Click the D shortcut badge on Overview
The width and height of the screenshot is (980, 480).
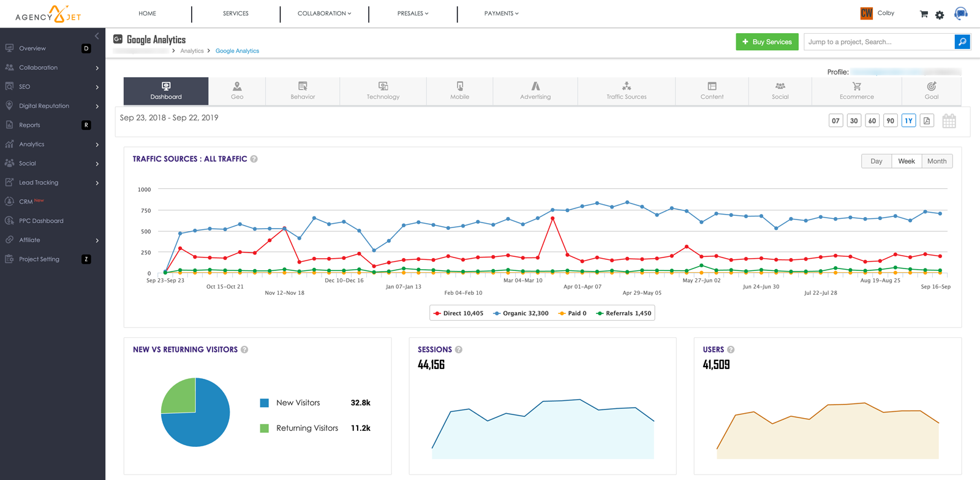(x=86, y=48)
